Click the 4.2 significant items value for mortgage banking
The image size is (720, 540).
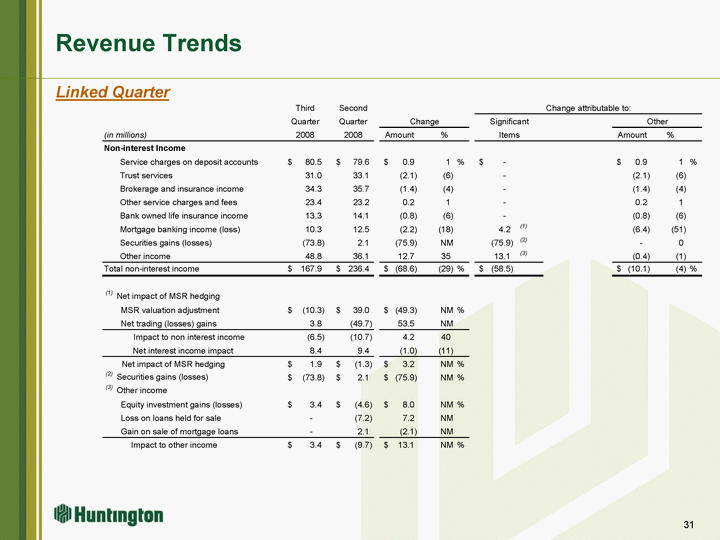click(x=505, y=230)
